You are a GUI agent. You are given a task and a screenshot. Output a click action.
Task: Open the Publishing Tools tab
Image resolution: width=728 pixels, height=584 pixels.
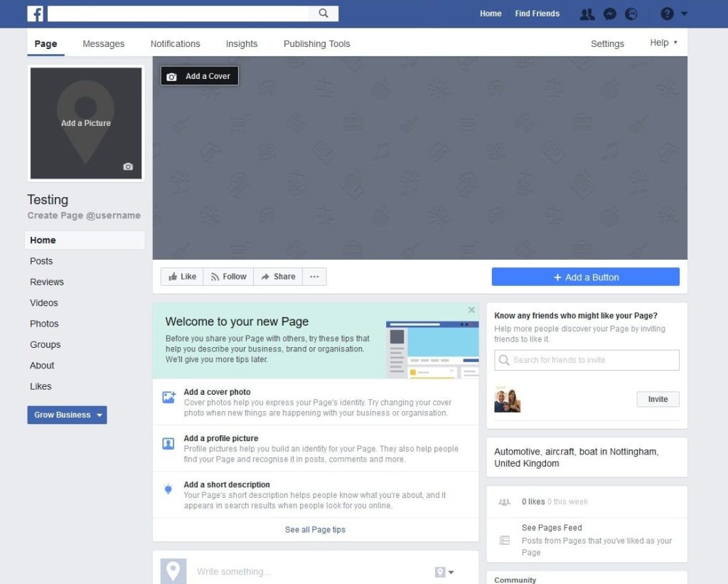(316, 43)
